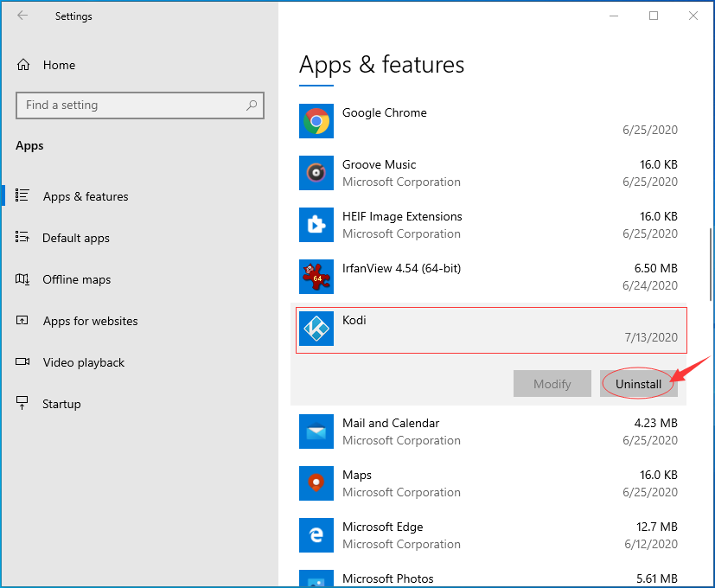Open Apps for websites section
The height and width of the screenshot is (588, 715).
[x=90, y=321]
